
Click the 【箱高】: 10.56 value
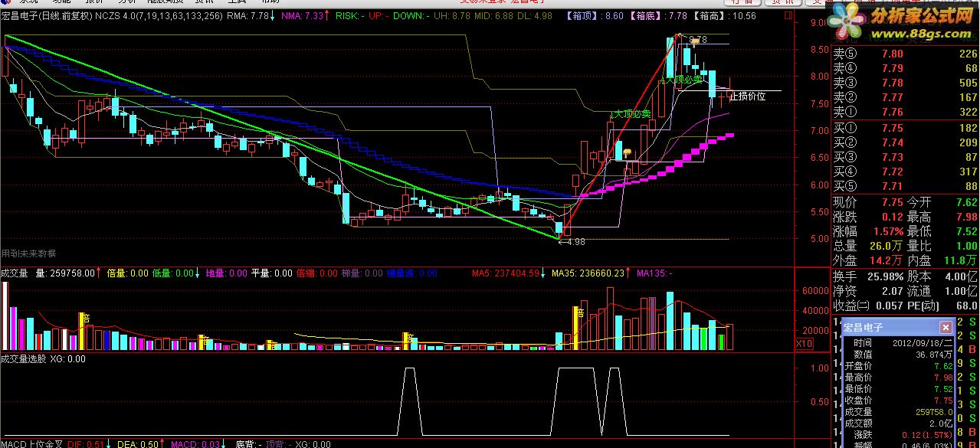pos(724,15)
